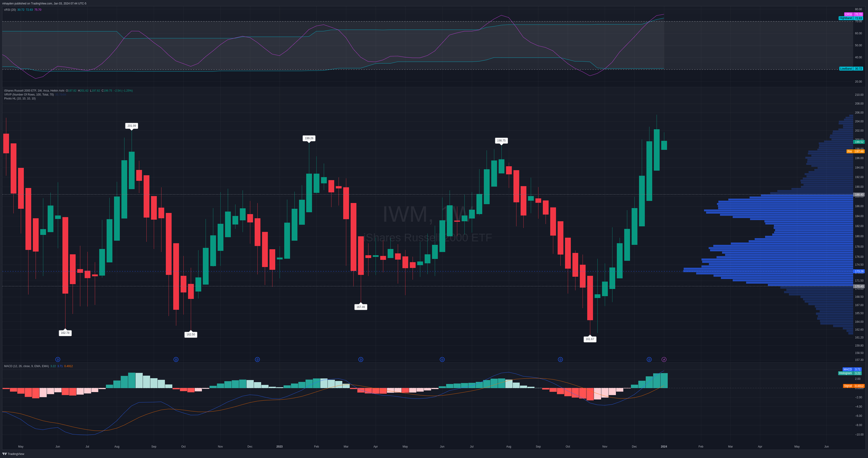Click the Signal 0.4912 axis label
868x458 pixels.
click(x=854, y=386)
